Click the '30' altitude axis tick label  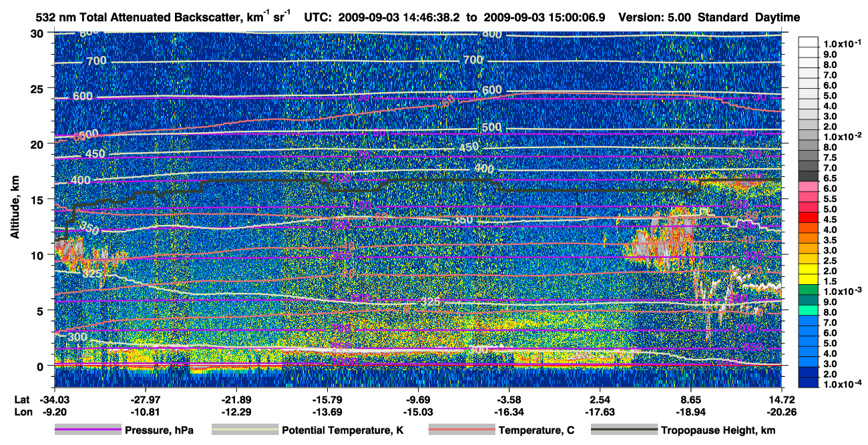(x=39, y=33)
